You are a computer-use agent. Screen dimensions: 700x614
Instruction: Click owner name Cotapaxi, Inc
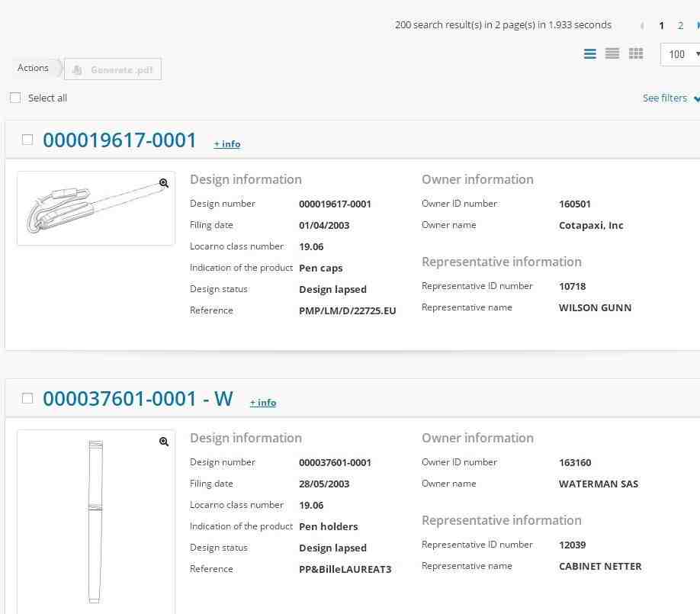[x=591, y=226]
